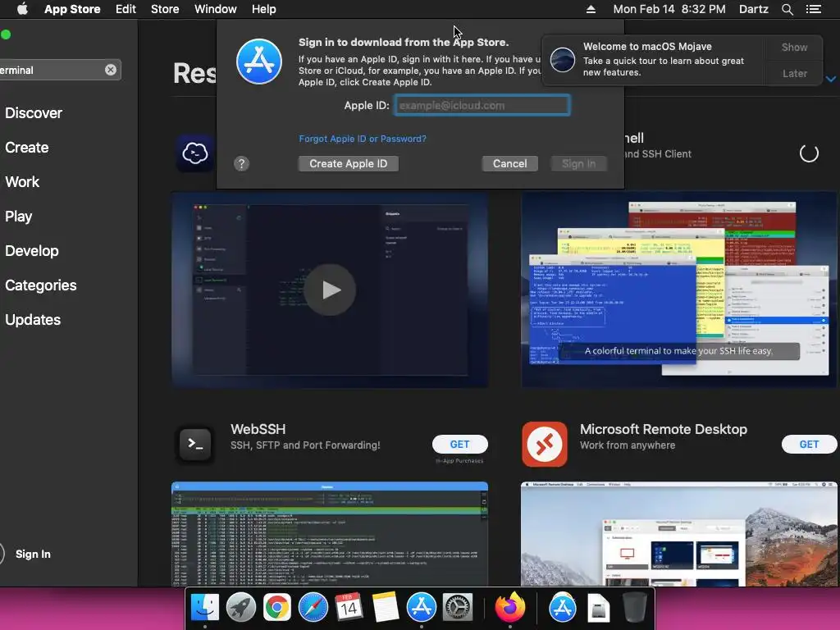Open Safari from the Dock

click(x=313, y=608)
